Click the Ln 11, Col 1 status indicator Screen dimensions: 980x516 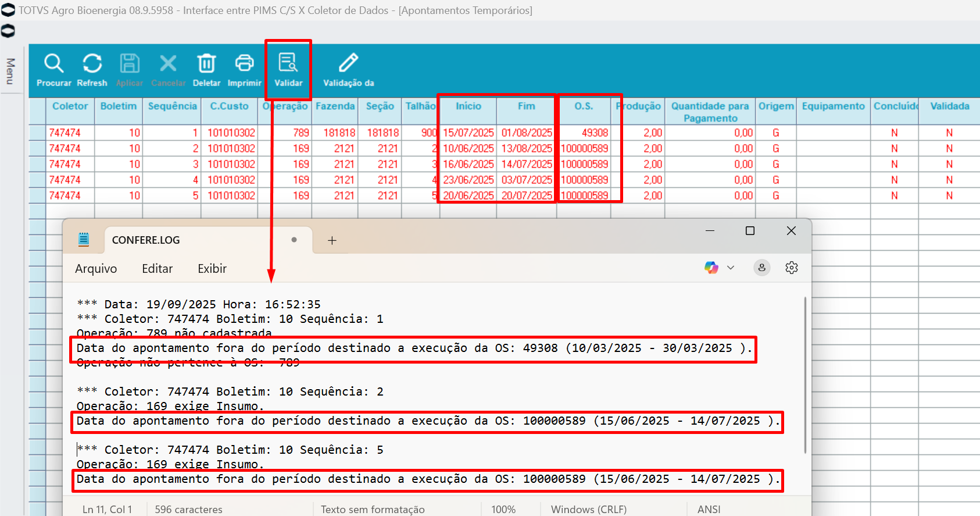click(x=107, y=509)
